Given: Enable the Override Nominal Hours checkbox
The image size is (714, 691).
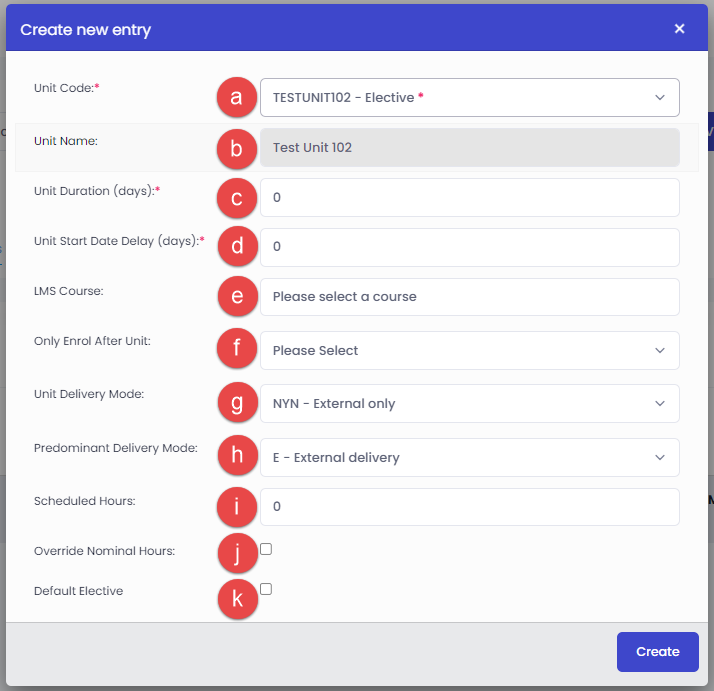Looking at the screenshot, I should tap(266, 549).
